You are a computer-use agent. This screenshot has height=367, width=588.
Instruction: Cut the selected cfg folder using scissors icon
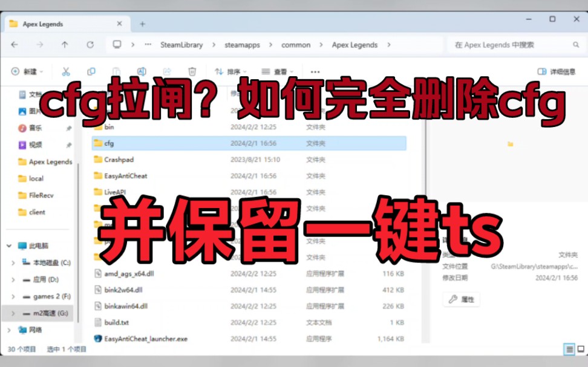67,71
